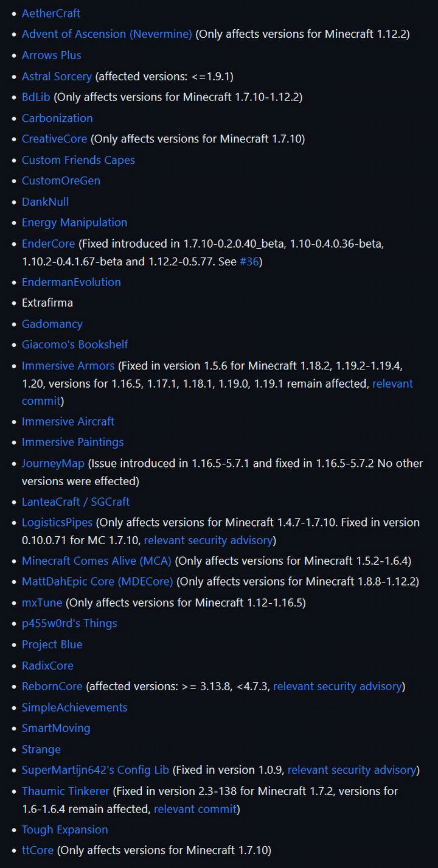This screenshot has height=868, width=438.
Task: Follow the LanteaCraft / SGCraft link
Action: point(75,502)
